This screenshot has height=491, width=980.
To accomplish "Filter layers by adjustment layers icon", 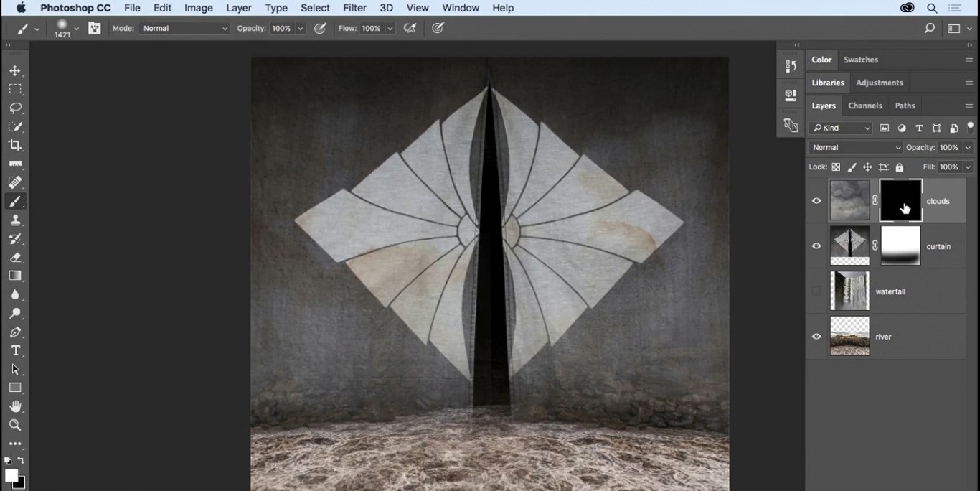I will click(x=902, y=128).
